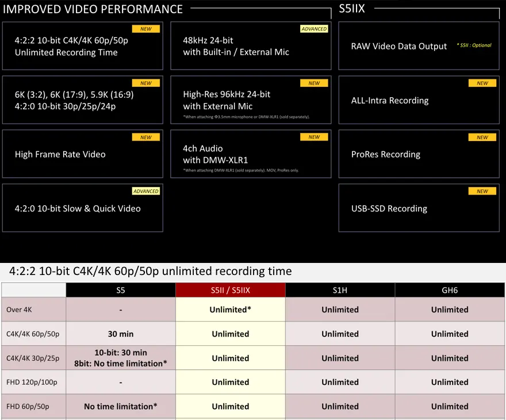Image resolution: width=506 pixels, height=420 pixels.
Task: Click GH6 'Unlimited' cell in FHD 60p/50p row
Action: [x=450, y=406]
